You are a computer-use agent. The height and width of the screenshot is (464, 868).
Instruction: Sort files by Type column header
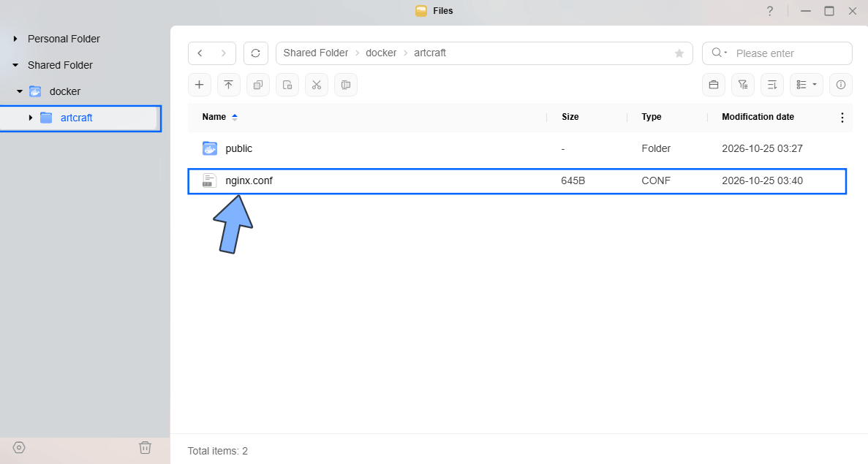(652, 117)
